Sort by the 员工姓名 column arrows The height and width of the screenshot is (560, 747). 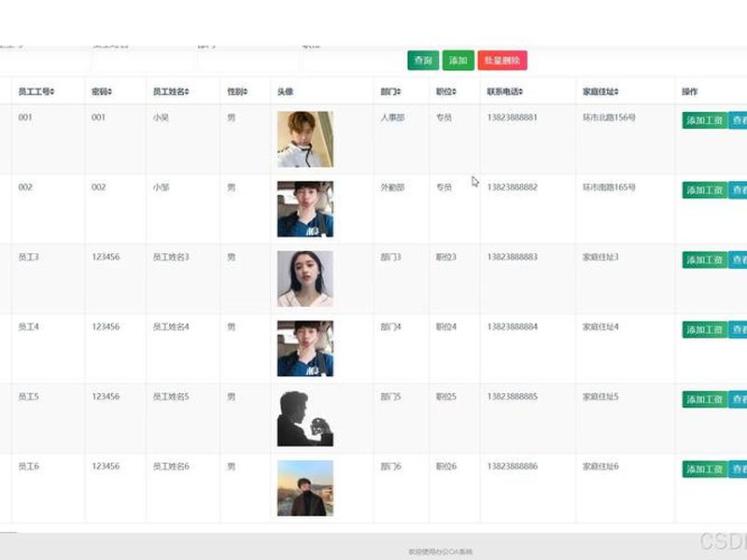(187, 91)
